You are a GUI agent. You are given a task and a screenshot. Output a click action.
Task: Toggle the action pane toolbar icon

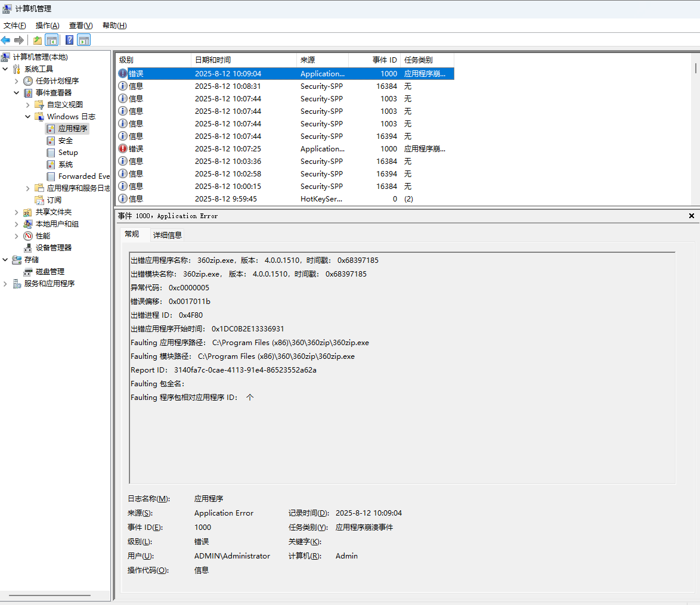click(84, 40)
